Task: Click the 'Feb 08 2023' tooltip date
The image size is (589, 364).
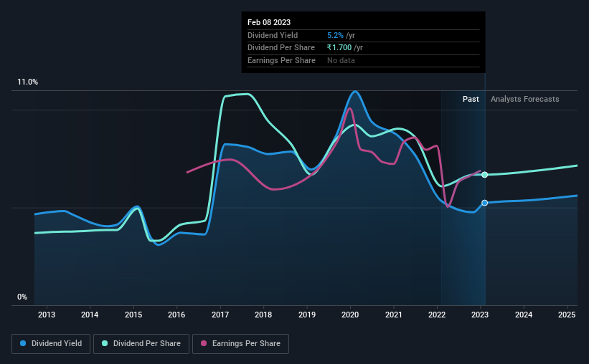Action: point(269,22)
